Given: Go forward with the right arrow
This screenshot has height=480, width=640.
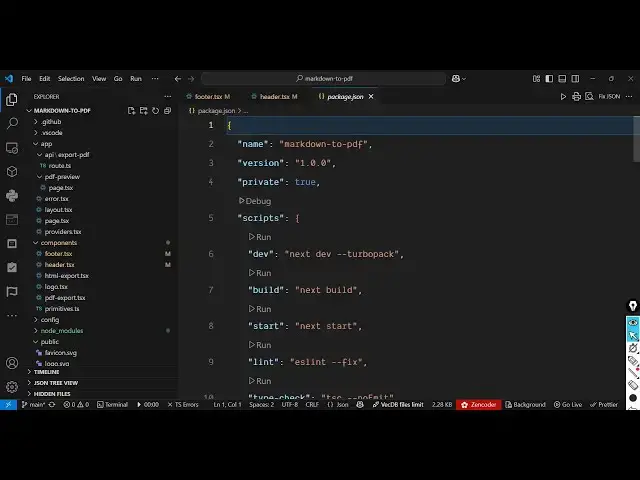Looking at the screenshot, I should (191, 79).
